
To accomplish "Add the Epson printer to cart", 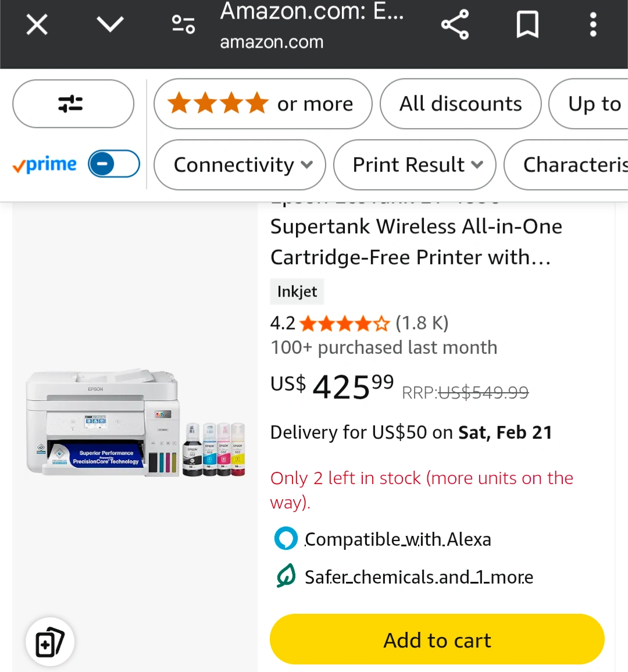I will pyautogui.click(x=437, y=639).
